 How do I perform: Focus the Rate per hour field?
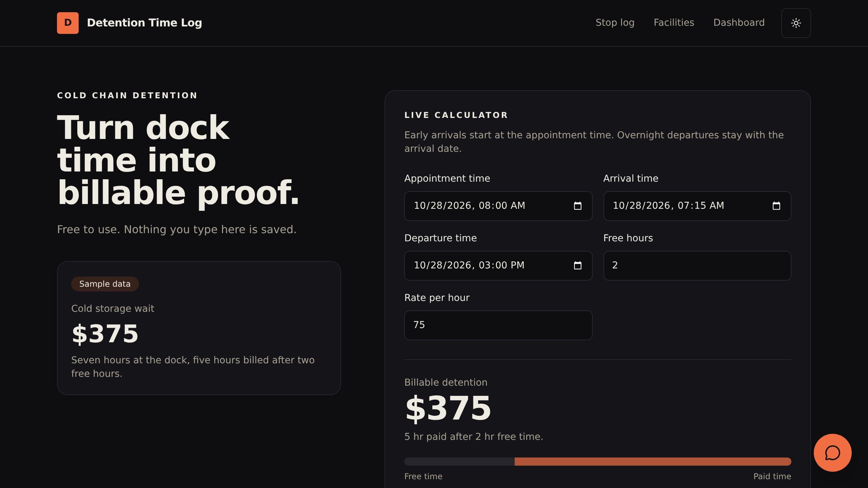point(498,325)
